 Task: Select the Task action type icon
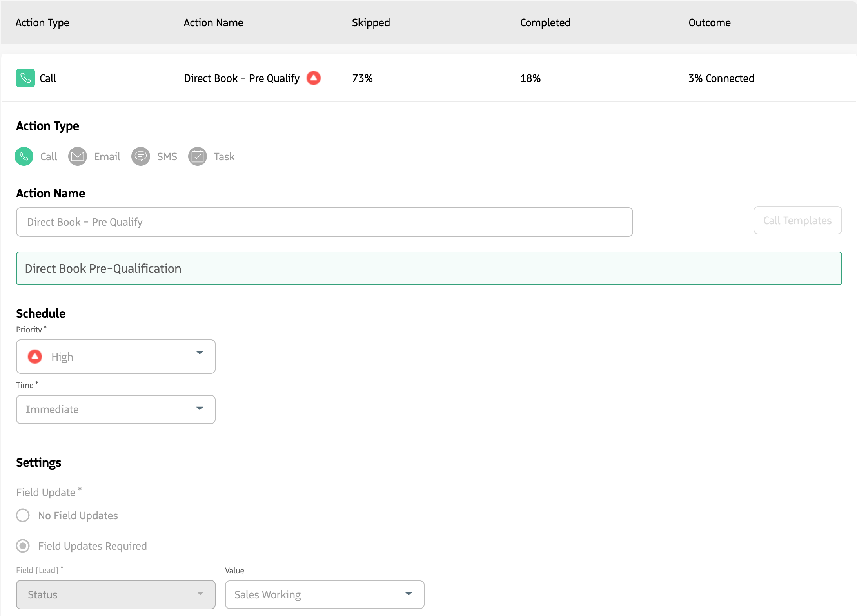(197, 156)
